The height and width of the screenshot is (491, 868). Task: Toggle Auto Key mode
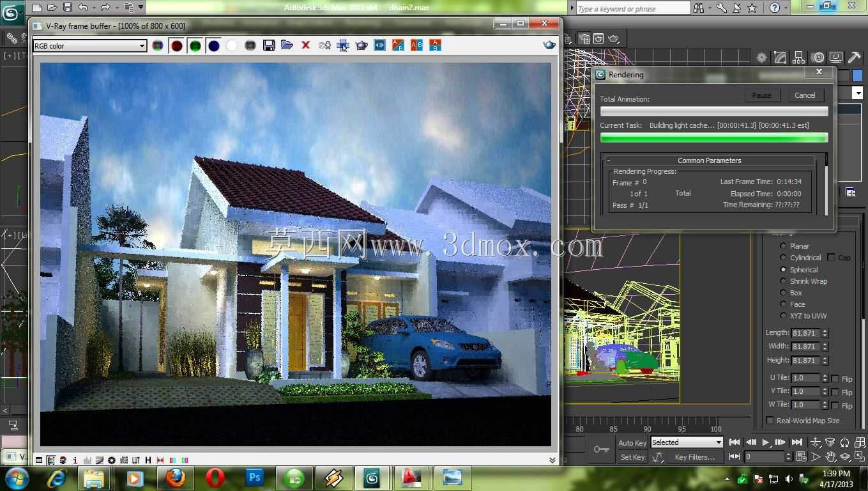tap(632, 443)
